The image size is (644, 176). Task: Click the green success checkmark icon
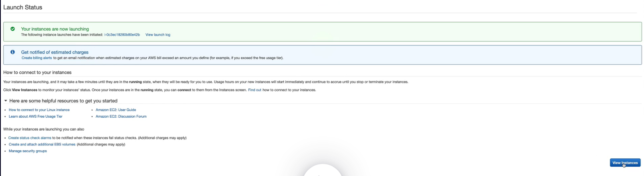[x=12, y=29]
